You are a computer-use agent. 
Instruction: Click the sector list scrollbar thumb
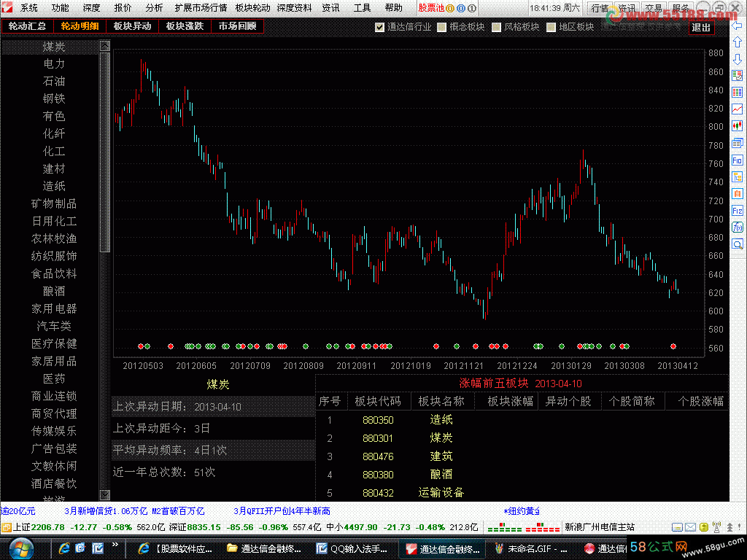105,152
